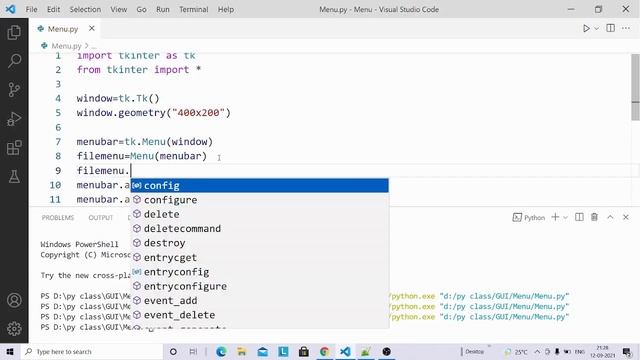Run Python file with the play button

point(586,28)
